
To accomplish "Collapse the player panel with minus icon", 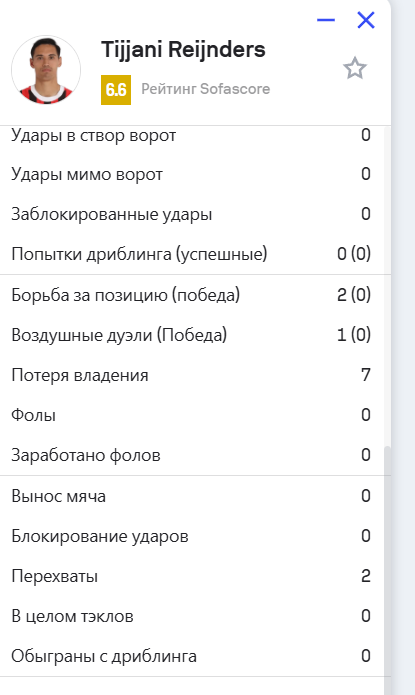I will click(x=326, y=20).
